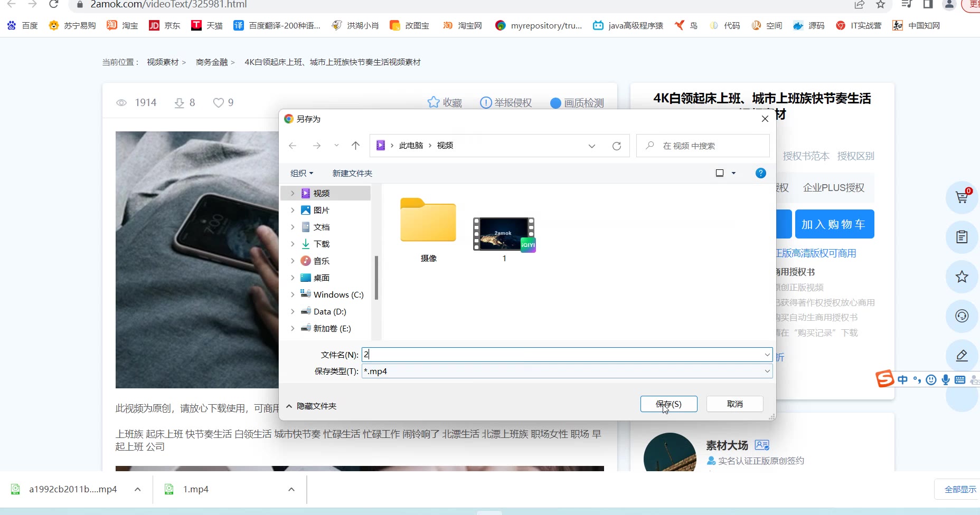The height and width of the screenshot is (515, 980).
Task: Click the shopping cart icon on right sidebar
Action: [x=962, y=198]
